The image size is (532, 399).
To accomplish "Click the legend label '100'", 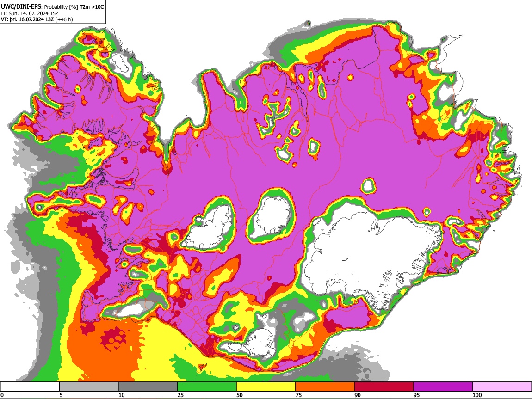I will coord(477,395).
